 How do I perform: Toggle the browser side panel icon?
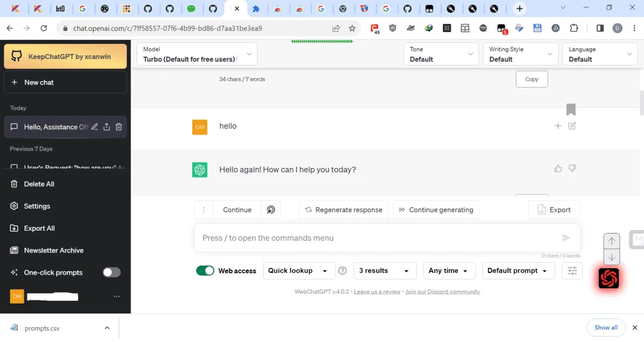(x=600, y=29)
